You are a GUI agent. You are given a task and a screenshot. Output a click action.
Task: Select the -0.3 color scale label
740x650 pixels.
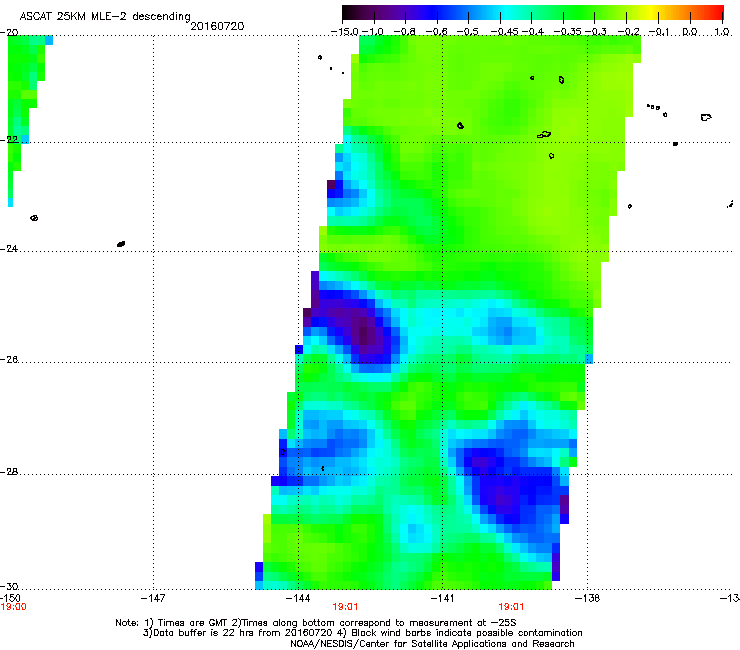596,32
